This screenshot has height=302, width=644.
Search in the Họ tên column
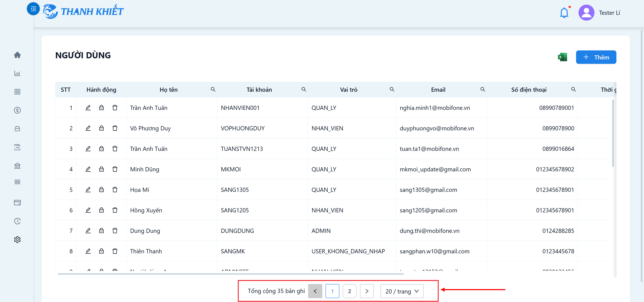click(x=213, y=89)
